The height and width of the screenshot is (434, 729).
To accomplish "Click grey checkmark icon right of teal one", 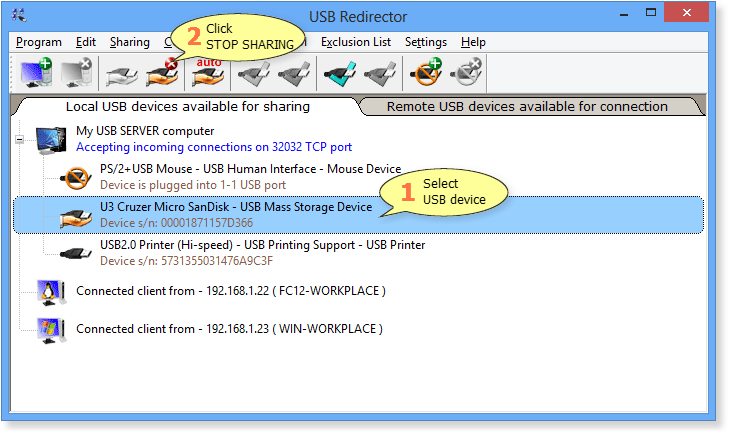I will 380,74.
